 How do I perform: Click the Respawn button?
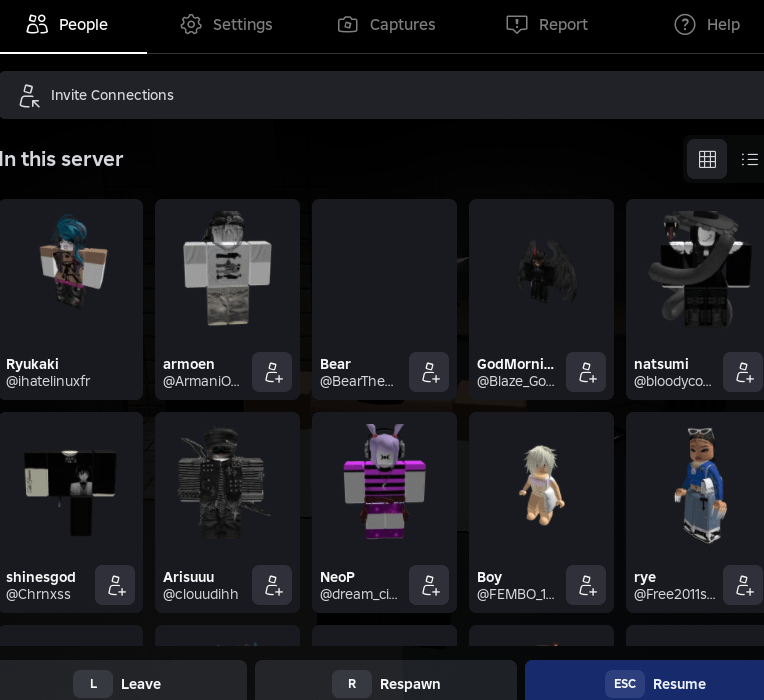(386, 684)
